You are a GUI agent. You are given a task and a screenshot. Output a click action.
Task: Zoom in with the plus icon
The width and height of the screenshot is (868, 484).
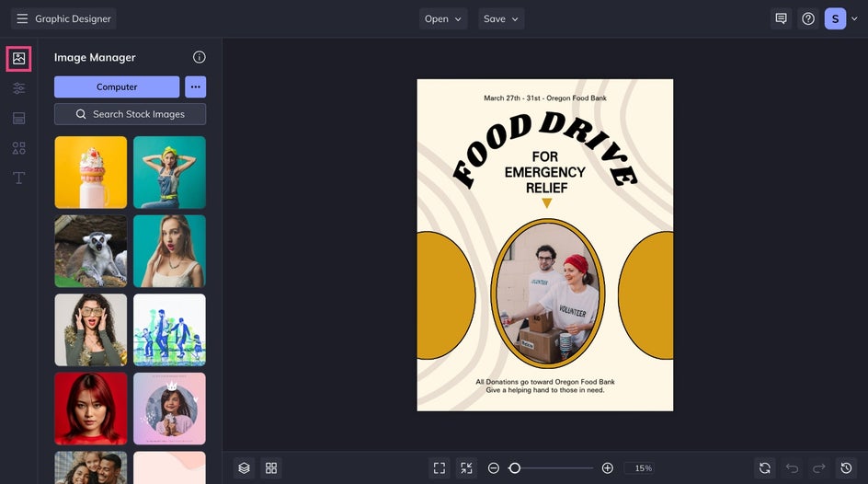tap(607, 468)
